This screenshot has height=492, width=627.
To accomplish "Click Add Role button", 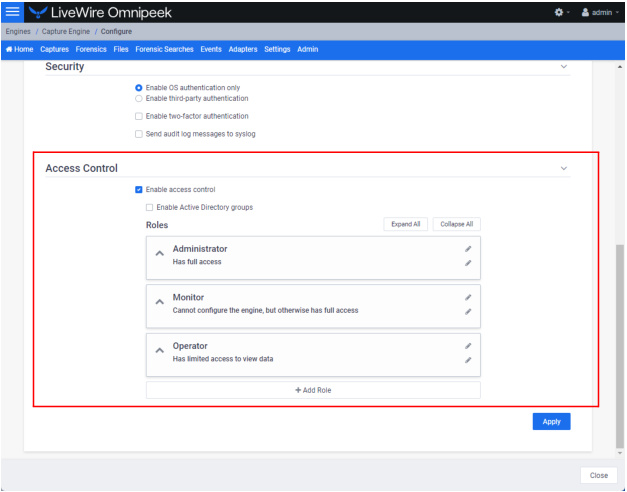I will pyautogui.click(x=313, y=390).
